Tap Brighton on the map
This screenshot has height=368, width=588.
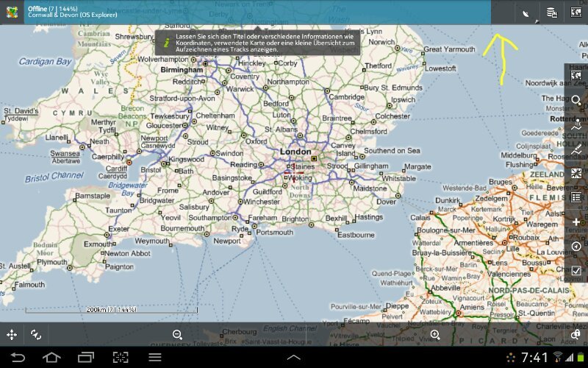click(x=295, y=219)
